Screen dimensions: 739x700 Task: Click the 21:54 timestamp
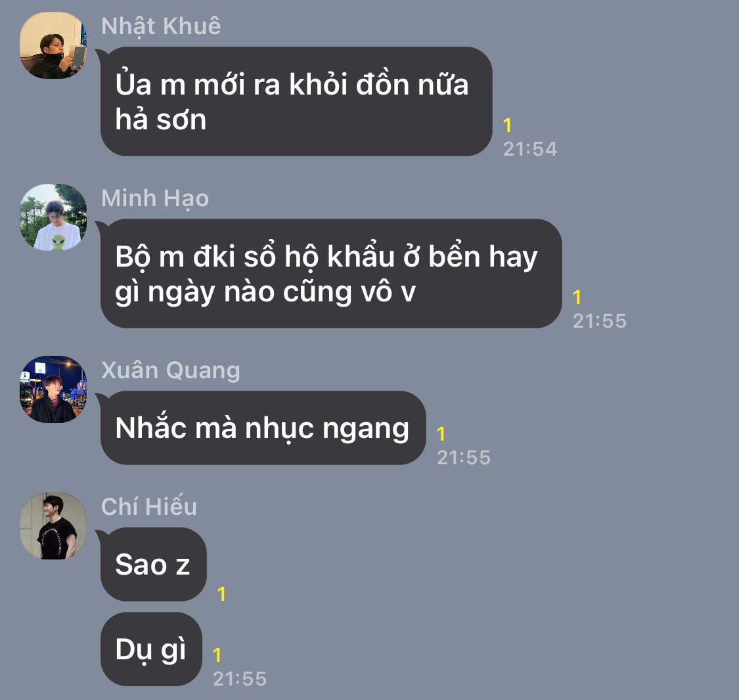point(530,149)
